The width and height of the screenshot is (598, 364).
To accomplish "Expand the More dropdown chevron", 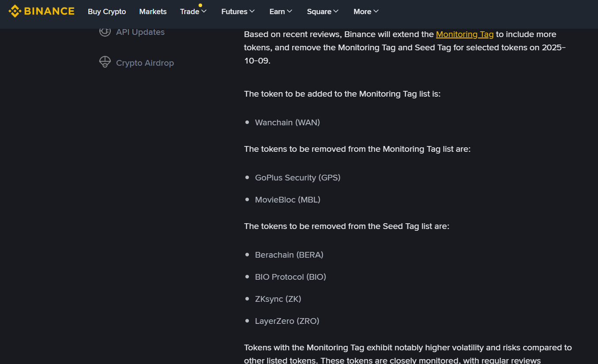I will [x=376, y=11].
